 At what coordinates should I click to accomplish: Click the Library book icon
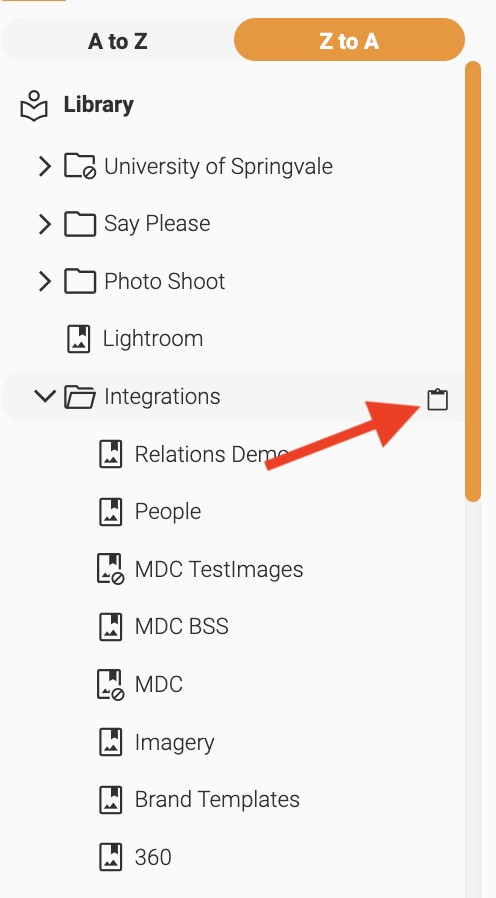coord(34,105)
